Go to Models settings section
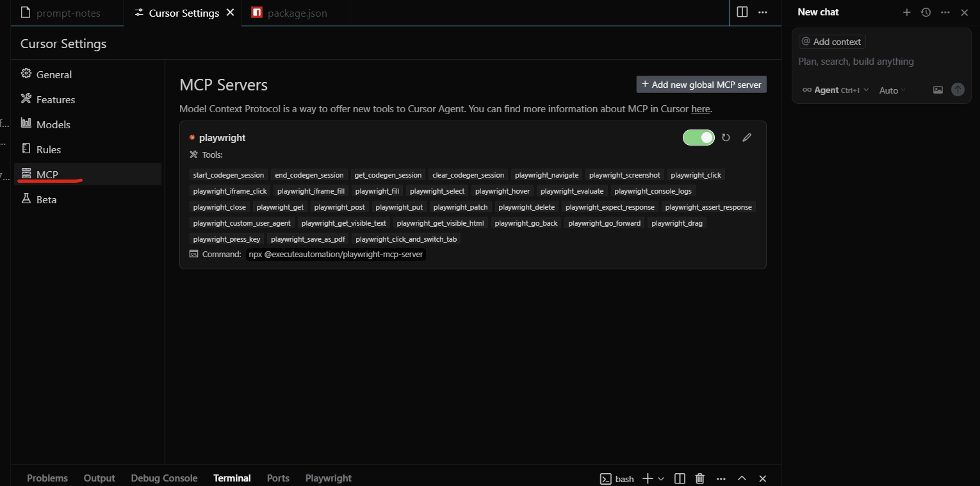 pos(53,124)
